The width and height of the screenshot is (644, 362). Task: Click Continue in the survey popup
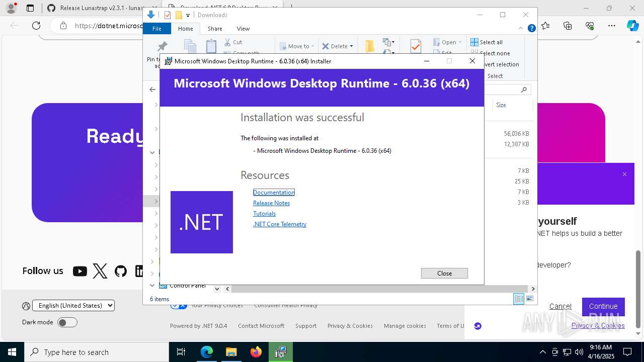603,306
